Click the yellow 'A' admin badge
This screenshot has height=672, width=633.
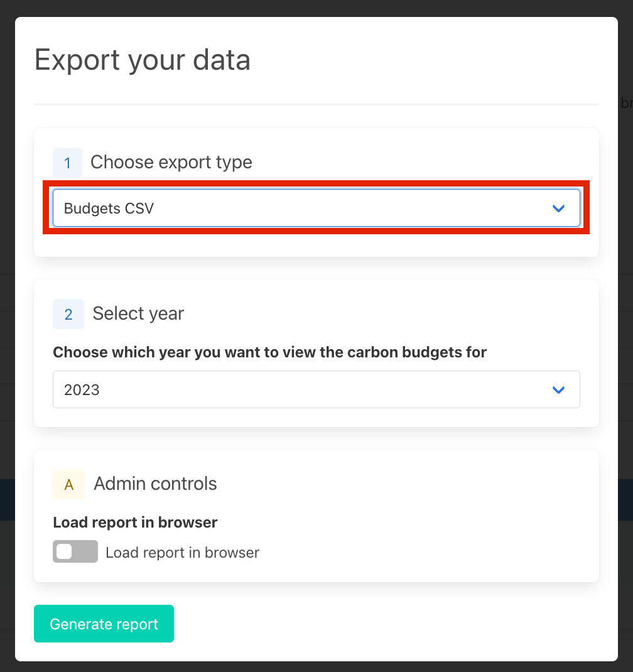click(x=69, y=484)
